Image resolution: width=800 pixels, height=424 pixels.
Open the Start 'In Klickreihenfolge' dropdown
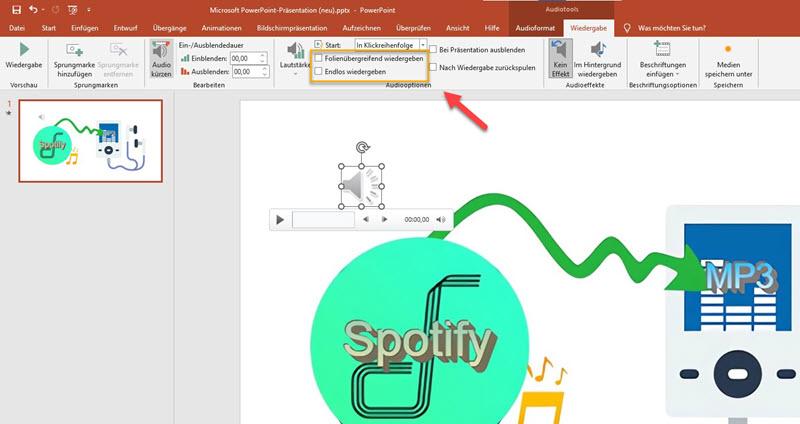point(423,45)
